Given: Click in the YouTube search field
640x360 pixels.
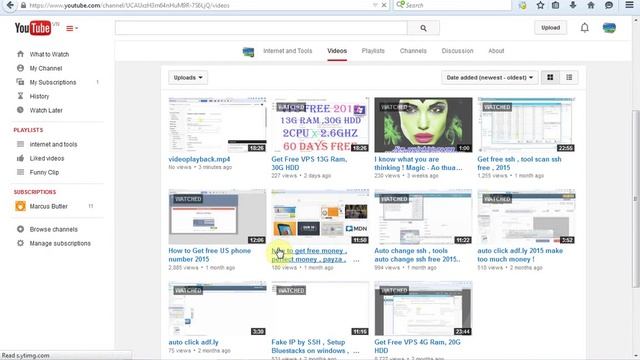Looking at the screenshot, I should click(261, 28).
